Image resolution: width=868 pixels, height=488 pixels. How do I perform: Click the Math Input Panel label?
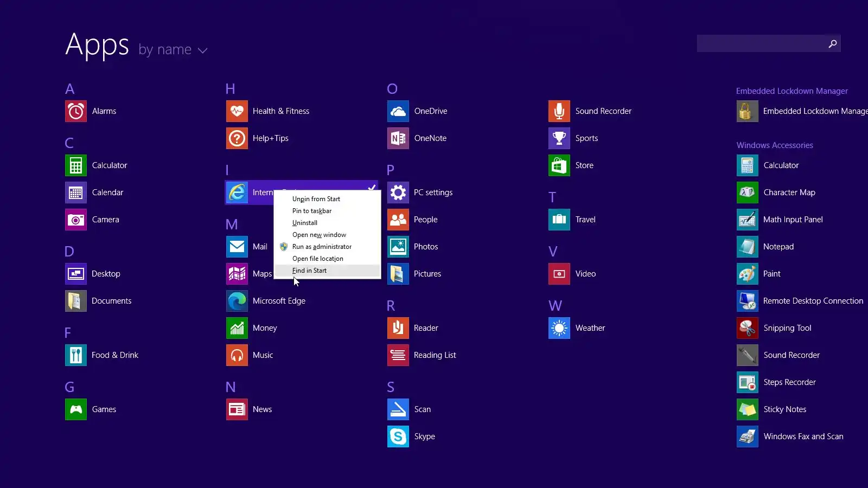click(x=793, y=220)
